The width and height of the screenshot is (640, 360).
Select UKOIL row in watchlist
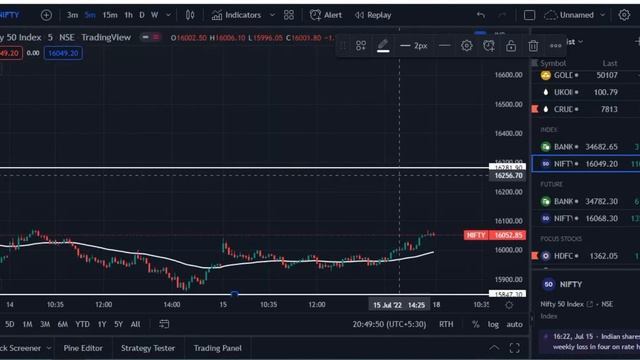(x=586, y=92)
